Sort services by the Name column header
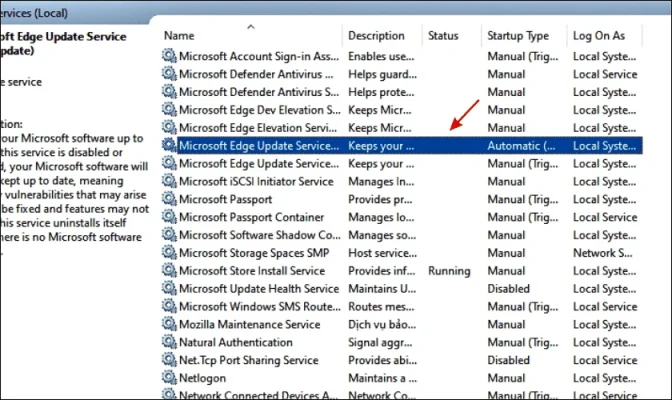 pos(180,35)
